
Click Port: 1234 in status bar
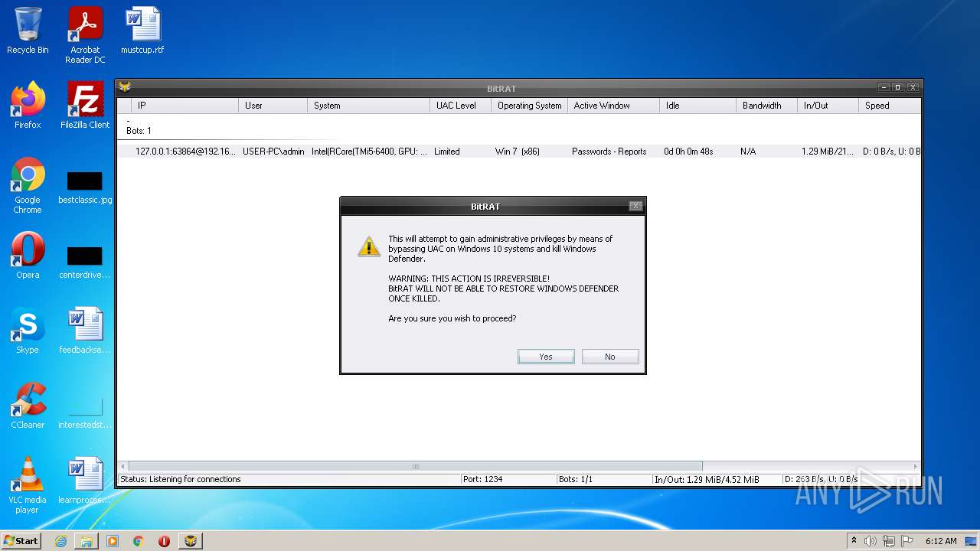pyautogui.click(x=482, y=479)
